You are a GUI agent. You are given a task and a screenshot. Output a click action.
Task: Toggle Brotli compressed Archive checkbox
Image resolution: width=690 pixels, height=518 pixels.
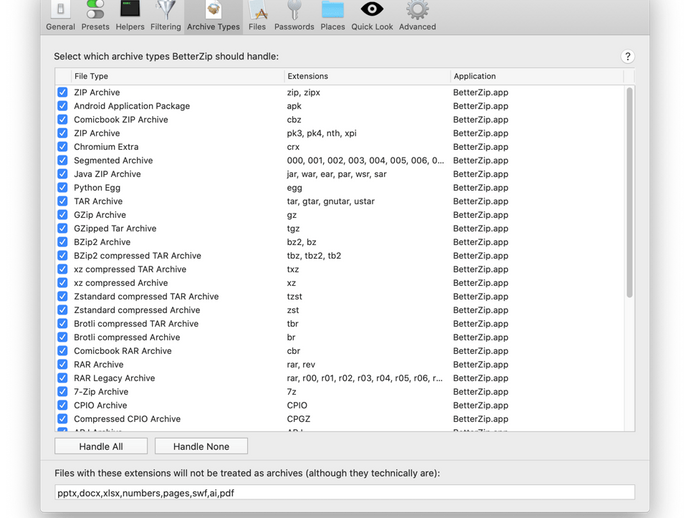tap(62, 337)
